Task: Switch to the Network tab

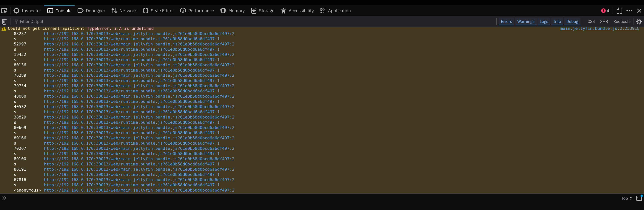Action: [x=124, y=11]
